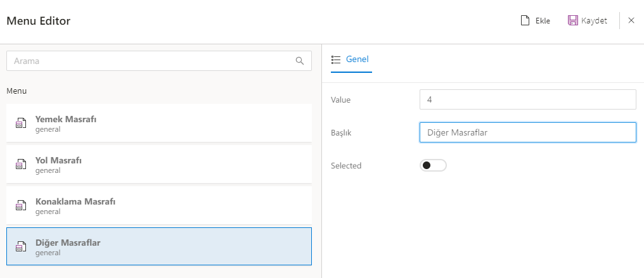Switch to the Genel tab

click(357, 60)
